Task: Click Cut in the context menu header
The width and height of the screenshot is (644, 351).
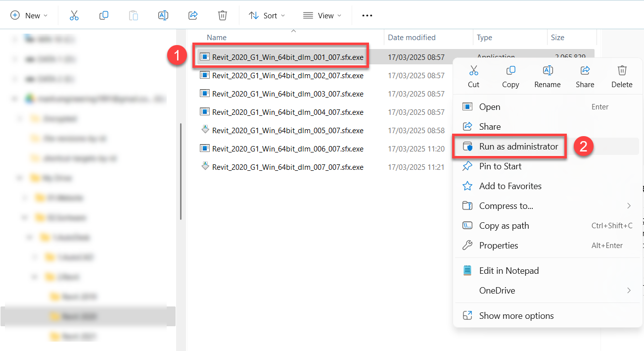Action: click(x=473, y=77)
